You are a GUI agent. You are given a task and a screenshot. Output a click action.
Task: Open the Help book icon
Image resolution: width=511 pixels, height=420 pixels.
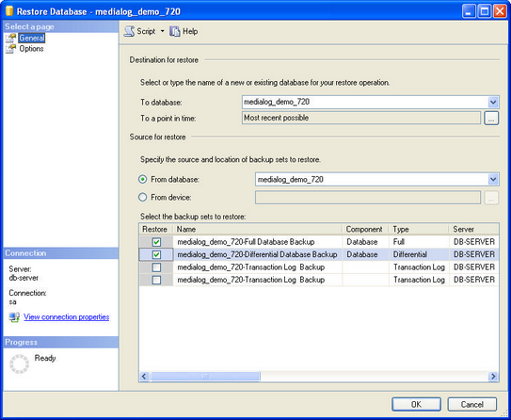pos(175,31)
